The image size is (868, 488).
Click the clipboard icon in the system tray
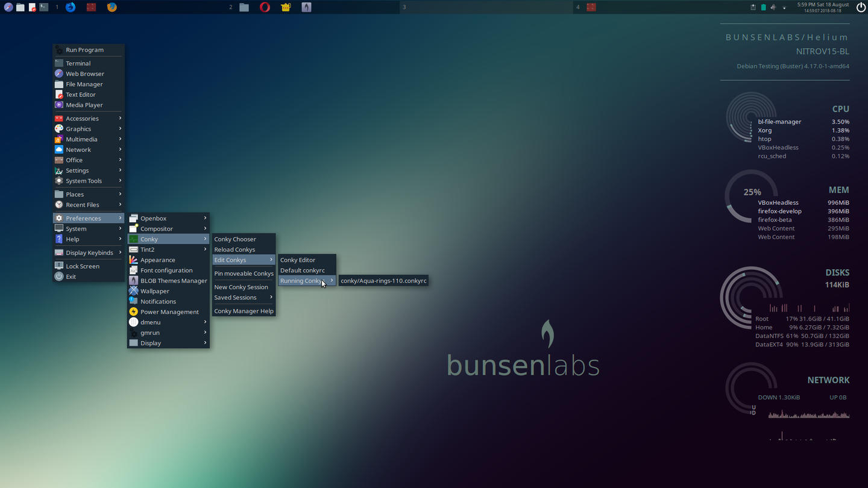(x=753, y=7)
